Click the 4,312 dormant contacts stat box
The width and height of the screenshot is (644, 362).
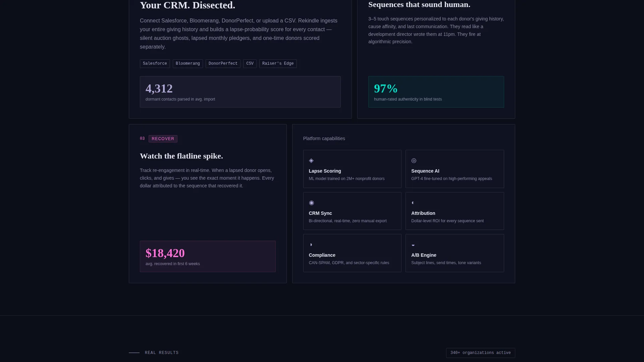(x=240, y=92)
